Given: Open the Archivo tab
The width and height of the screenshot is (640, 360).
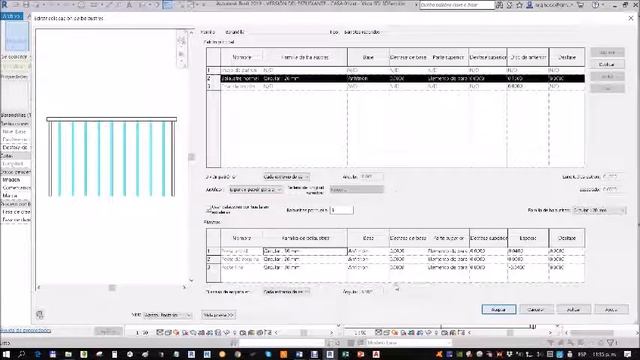Looking at the screenshot, I should point(12,16).
